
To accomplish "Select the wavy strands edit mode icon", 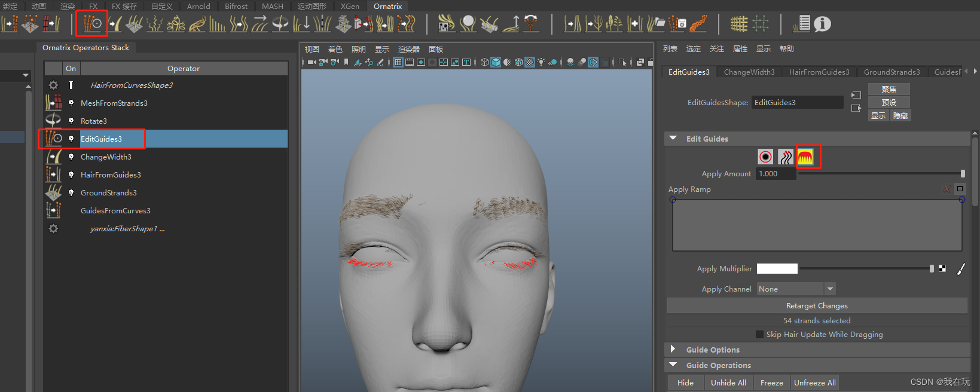I will pyautogui.click(x=786, y=157).
